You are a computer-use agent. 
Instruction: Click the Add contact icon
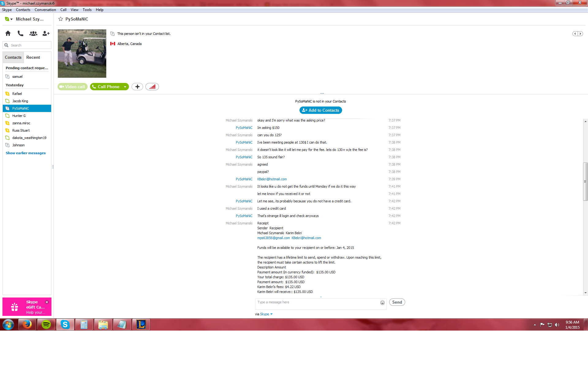(x=46, y=33)
